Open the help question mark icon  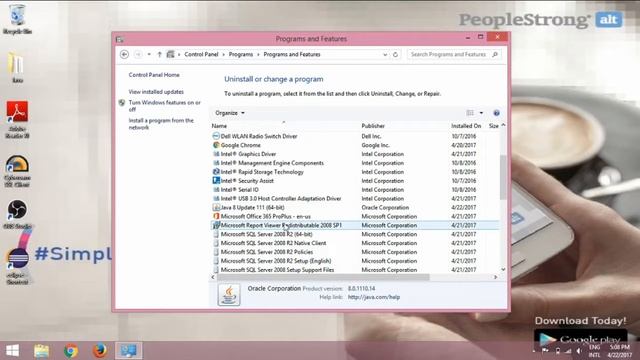(x=496, y=113)
